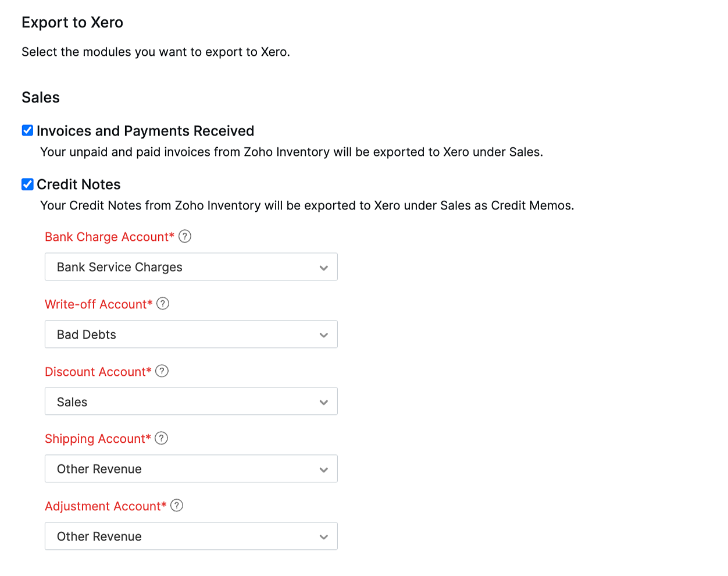Click the Bank Service Charges dropdown chevron
This screenshot has width=728, height=576.
[324, 266]
